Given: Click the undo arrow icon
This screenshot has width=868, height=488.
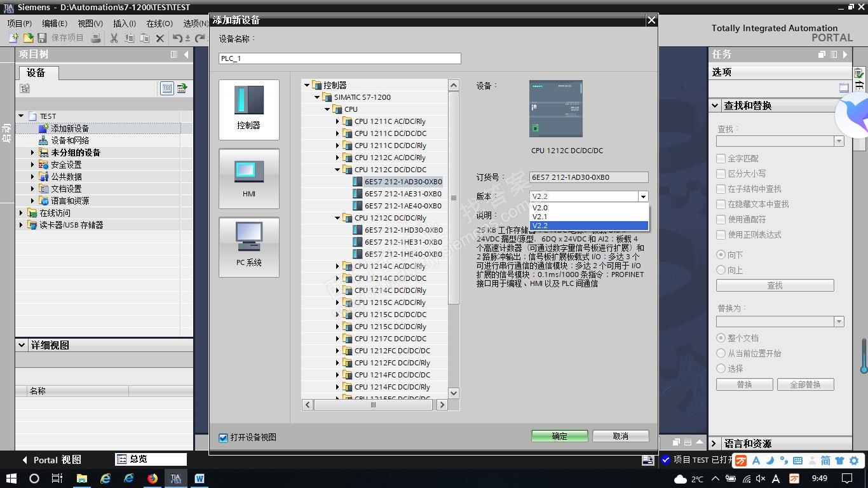Looking at the screenshot, I should (x=177, y=38).
